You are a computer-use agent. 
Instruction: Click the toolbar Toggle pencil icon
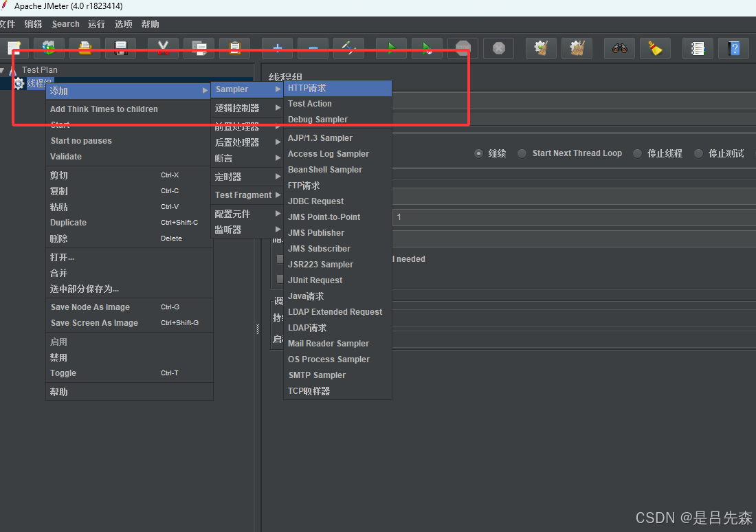tap(348, 48)
